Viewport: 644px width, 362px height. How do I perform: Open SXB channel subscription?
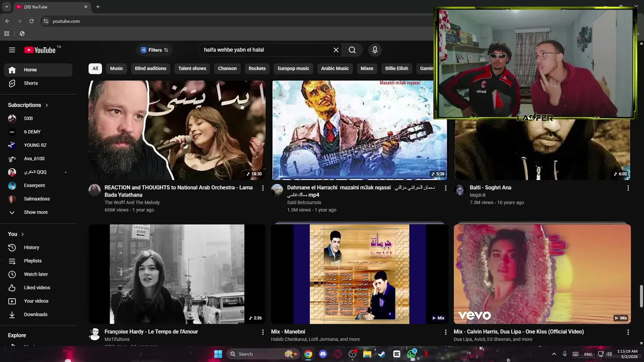point(38,118)
